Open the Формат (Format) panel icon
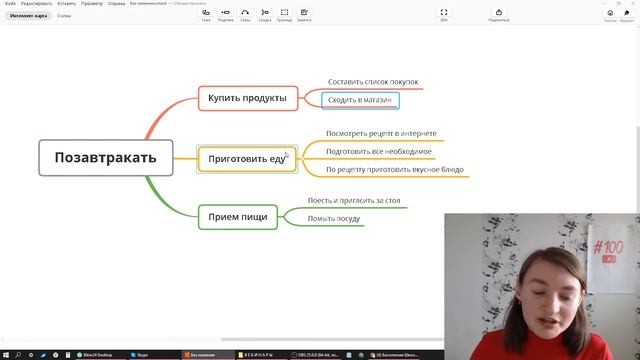640x360 pixels. point(627,13)
